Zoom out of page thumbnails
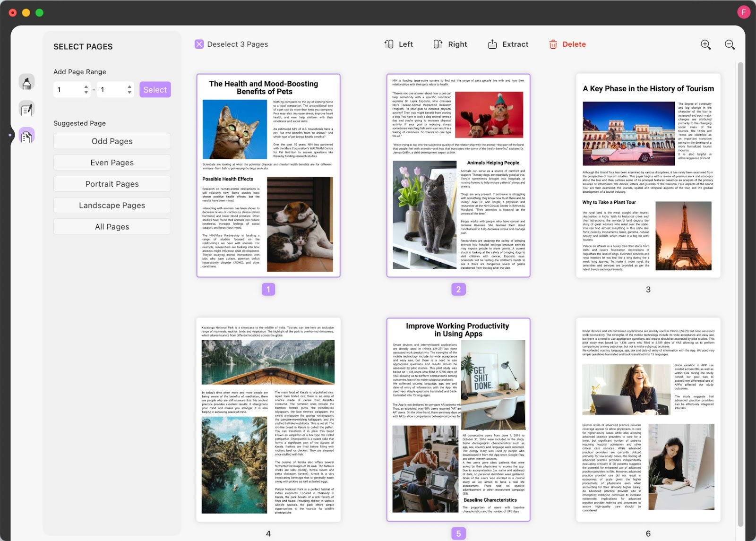This screenshot has width=756, height=541. (x=730, y=44)
